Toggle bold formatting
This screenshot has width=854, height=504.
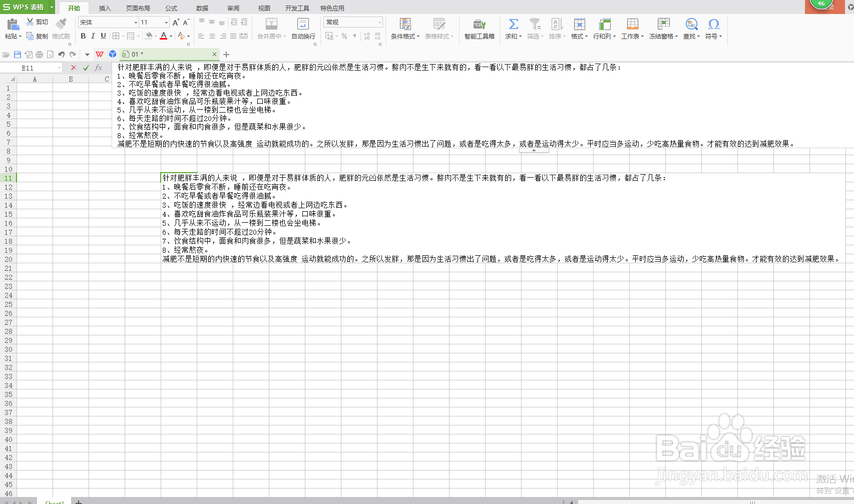click(x=83, y=36)
